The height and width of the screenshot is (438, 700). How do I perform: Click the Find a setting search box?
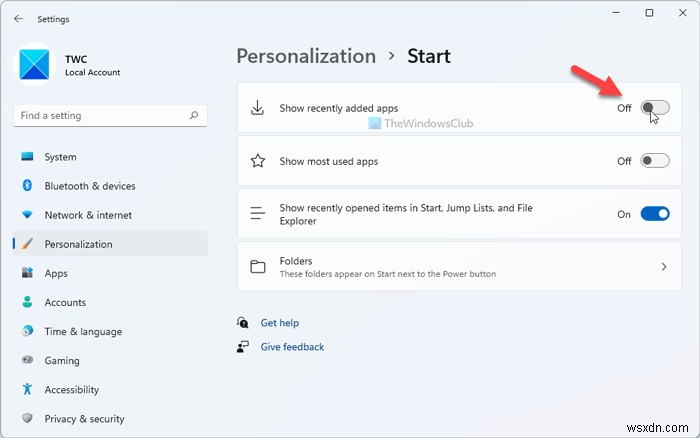(110, 116)
